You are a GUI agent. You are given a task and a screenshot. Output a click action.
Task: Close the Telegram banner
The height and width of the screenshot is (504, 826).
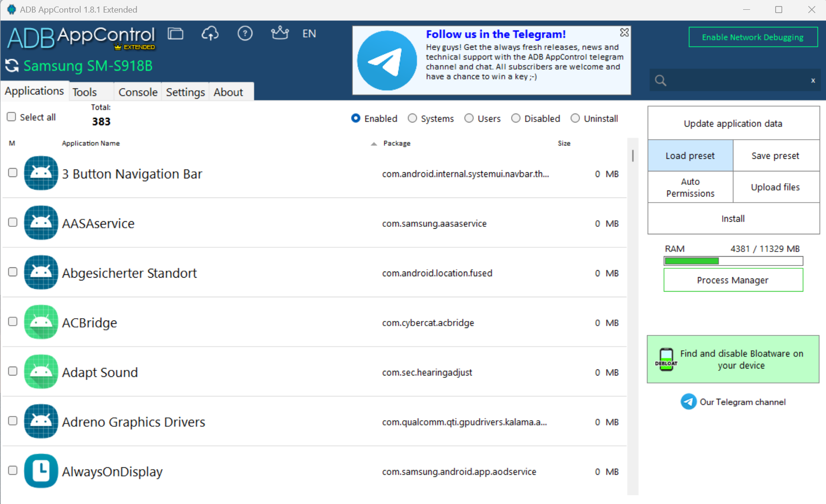point(624,32)
